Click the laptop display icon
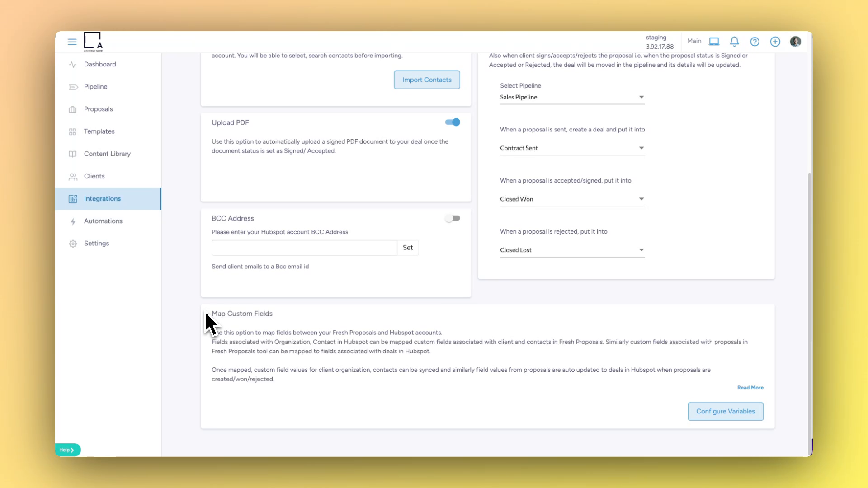 point(714,42)
